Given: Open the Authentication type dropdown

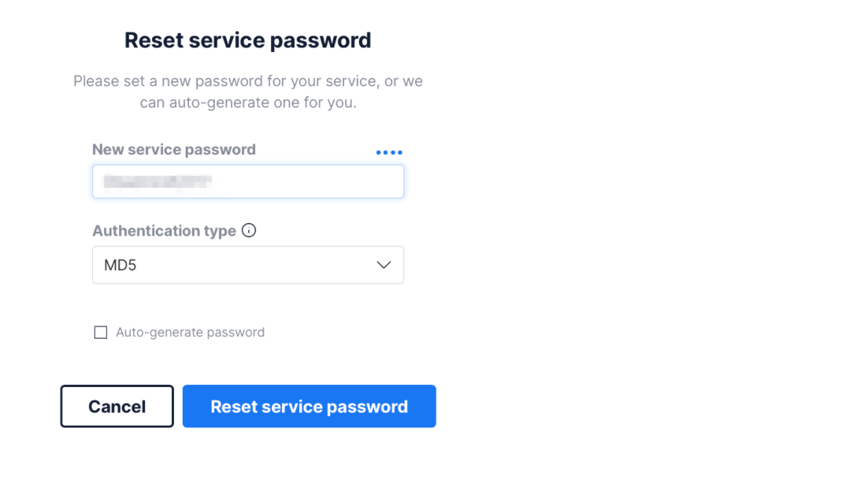Looking at the screenshot, I should point(247,265).
